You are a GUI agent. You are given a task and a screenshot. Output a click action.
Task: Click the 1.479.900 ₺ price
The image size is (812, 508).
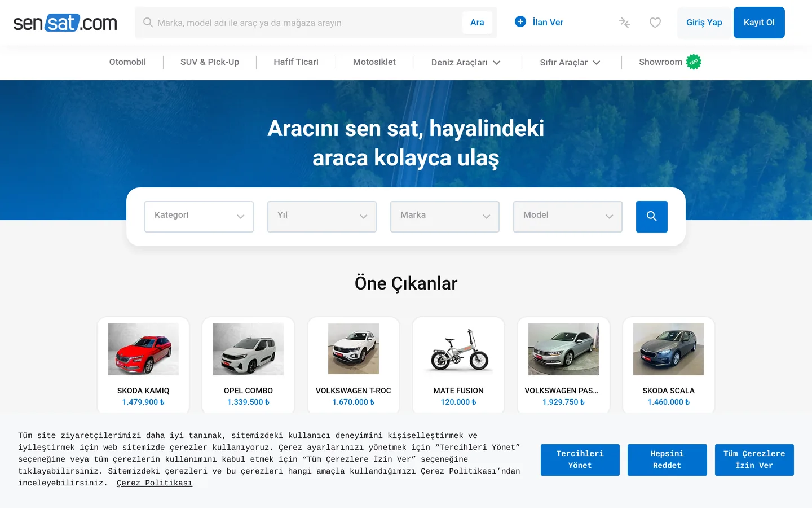[143, 402]
